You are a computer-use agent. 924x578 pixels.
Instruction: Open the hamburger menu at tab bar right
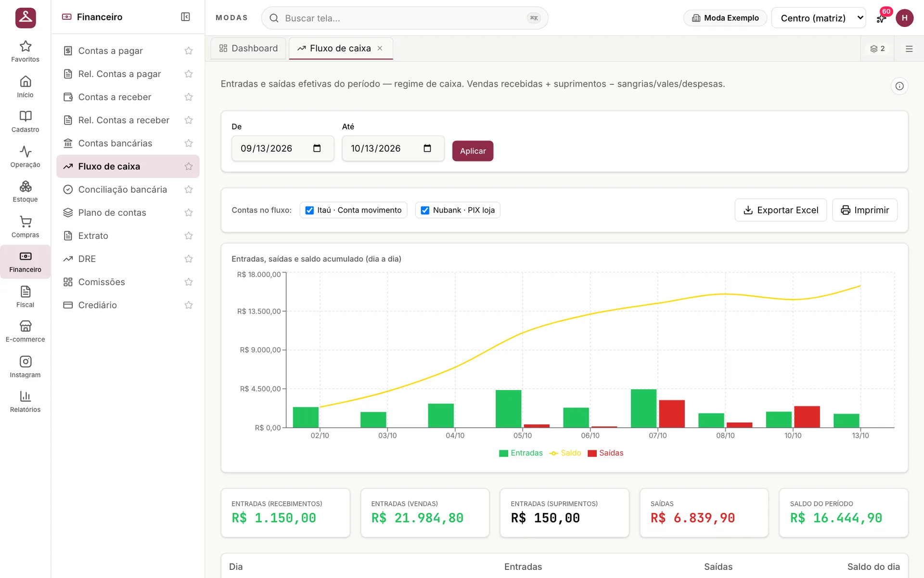(909, 49)
